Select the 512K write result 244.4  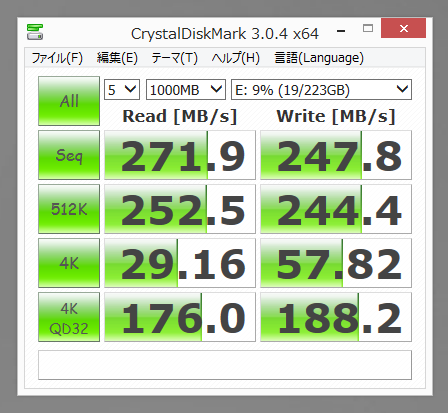pyautogui.click(x=336, y=209)
